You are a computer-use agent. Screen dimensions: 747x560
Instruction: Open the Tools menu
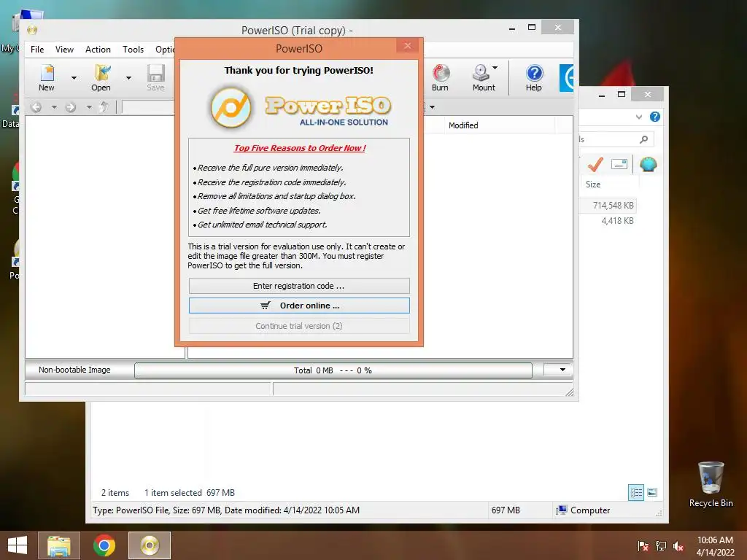click(x=133, y=49)
